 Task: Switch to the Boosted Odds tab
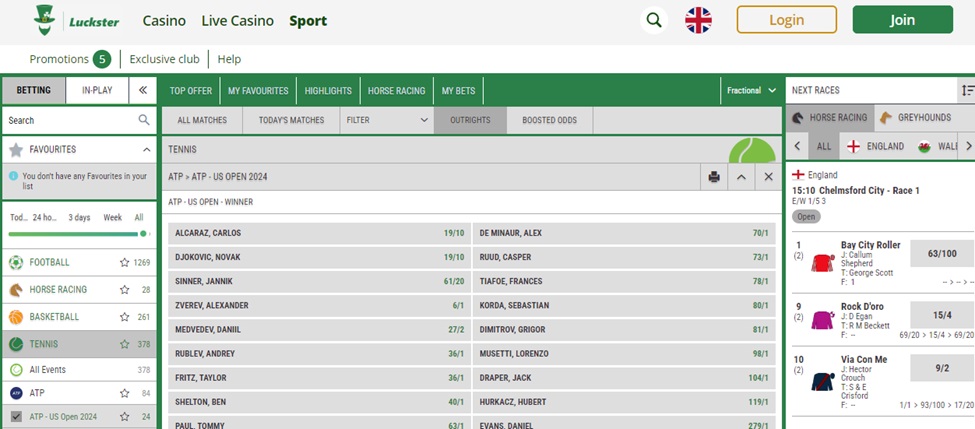click(552, 120)
